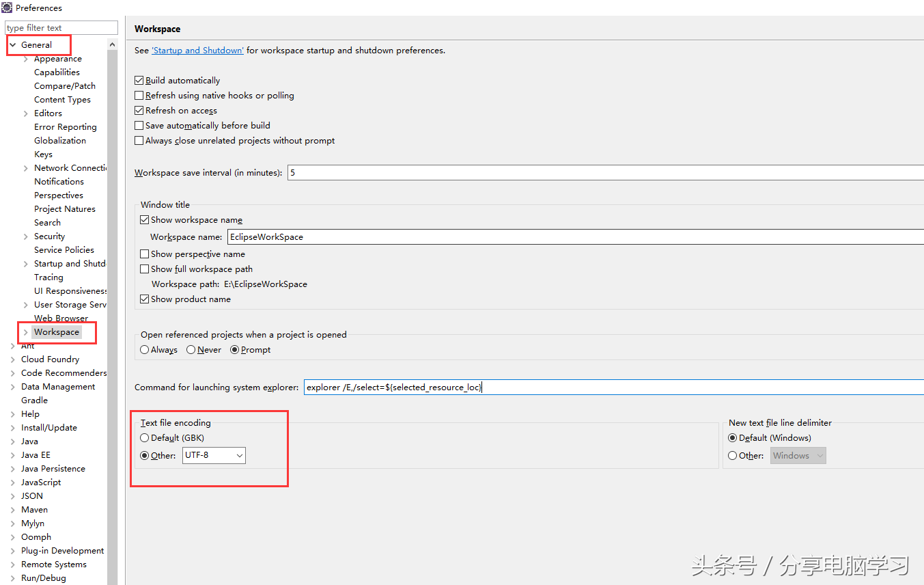Open the Windows line delimiter dropdown
Viewport: 924px width, 585px height.
(x=798, y=455)
